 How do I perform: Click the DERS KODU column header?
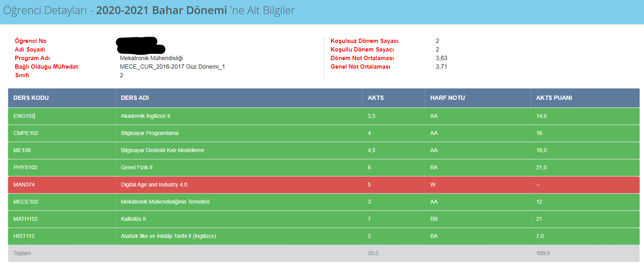(31, 98)
